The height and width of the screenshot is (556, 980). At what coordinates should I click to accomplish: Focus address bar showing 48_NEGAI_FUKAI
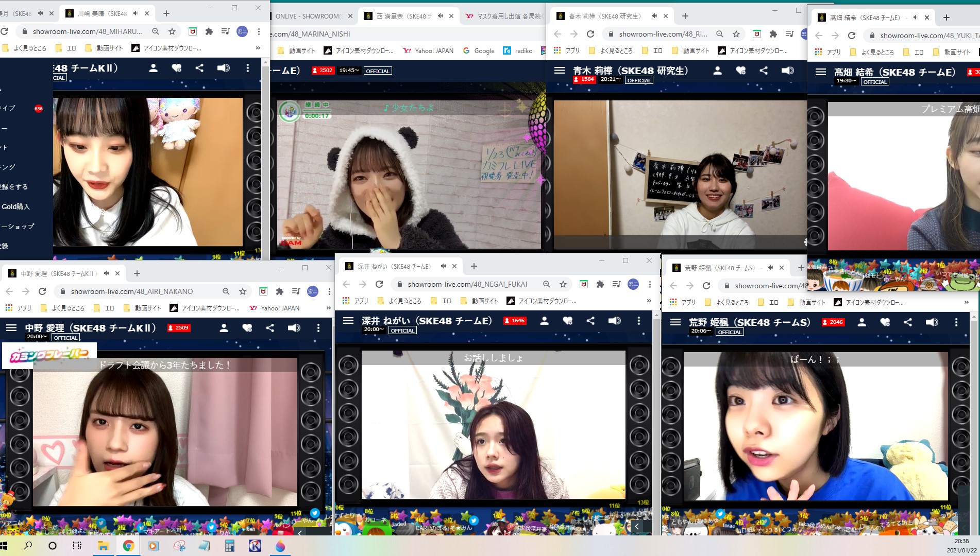pyautogui.click(x=467, y=284)
